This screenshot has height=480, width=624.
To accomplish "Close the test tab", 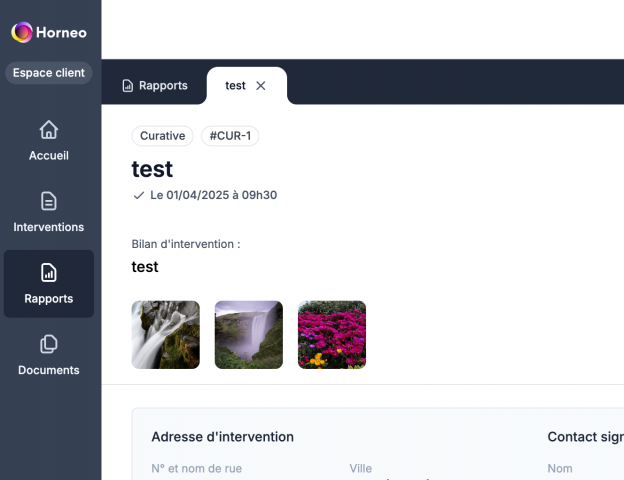I will [261, 86].
